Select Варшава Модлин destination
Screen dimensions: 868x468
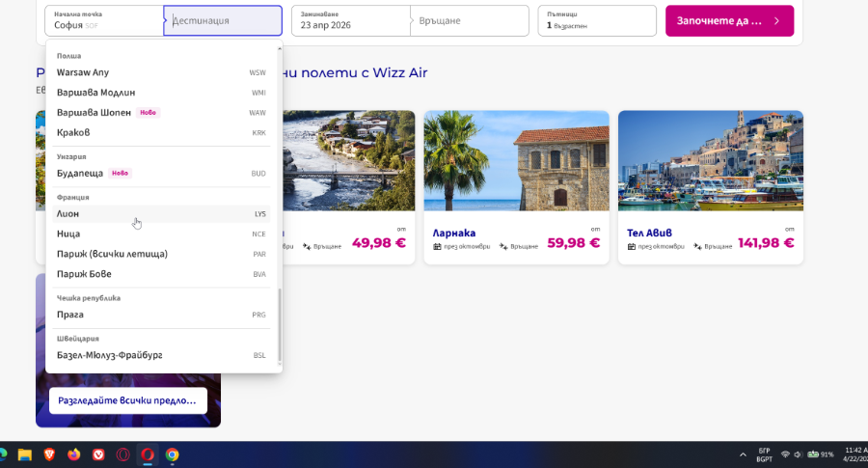pyautogui.click(x=161, y=93)
